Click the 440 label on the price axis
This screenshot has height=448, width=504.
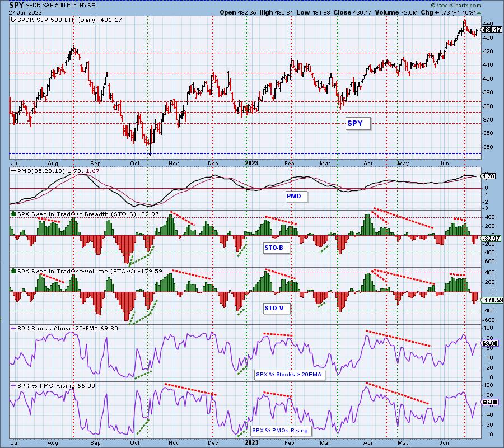[488, 24]
